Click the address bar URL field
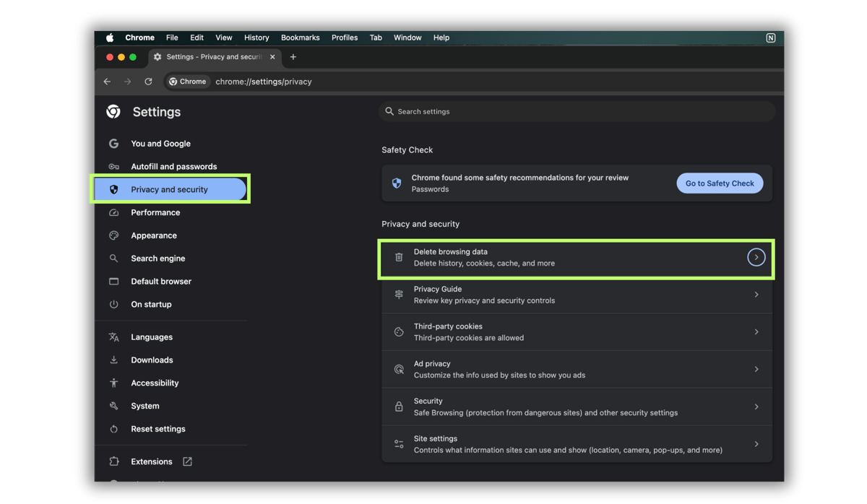Viewport: 867px width, 504px height. pos(433,82)
